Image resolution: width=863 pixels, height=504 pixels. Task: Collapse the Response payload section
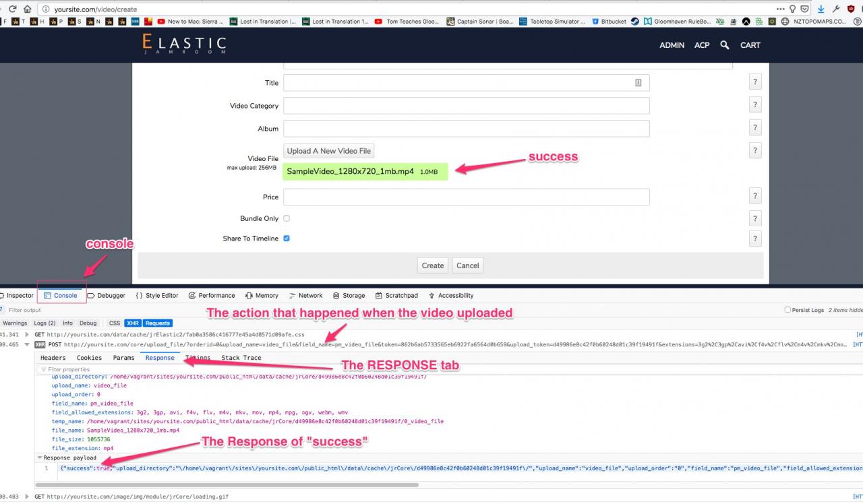point(39,458)
